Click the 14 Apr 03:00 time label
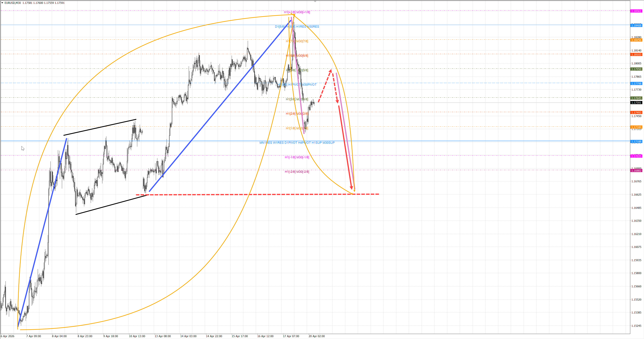 [x=188, y=336]
